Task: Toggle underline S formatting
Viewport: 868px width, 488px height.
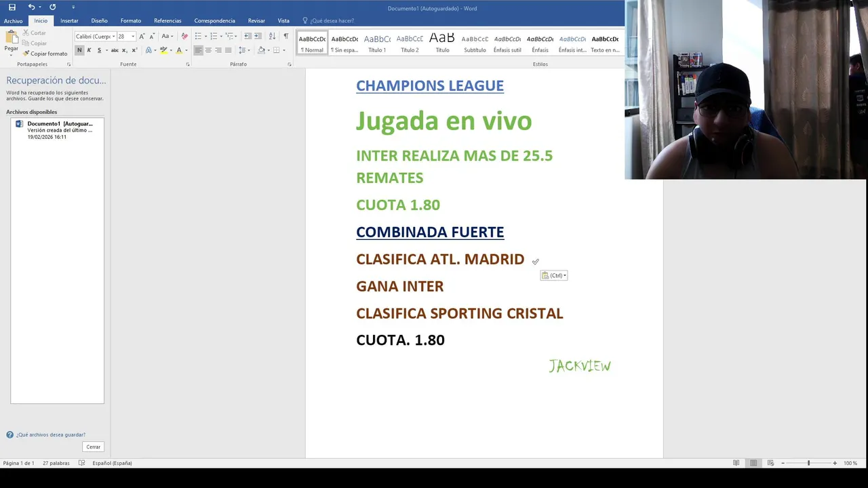Action: pos(99,50)
